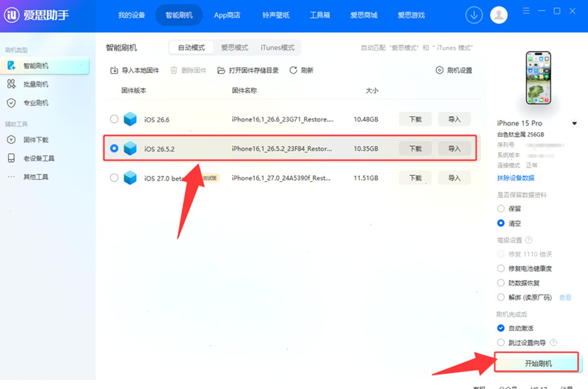Click the 删除固件 trash icon
588x389 pixels.
[x=173, y=71]
